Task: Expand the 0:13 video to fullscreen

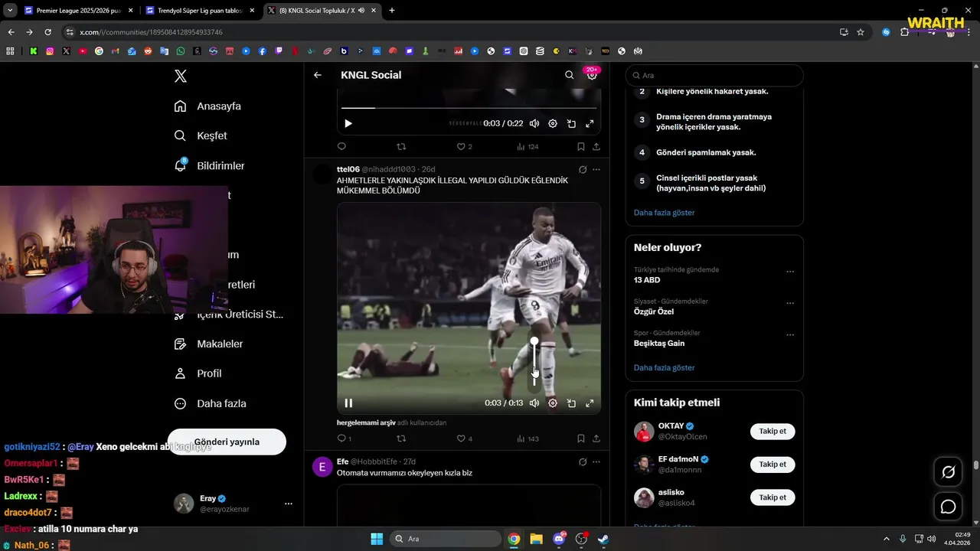Action: pyautogui.click(x=590, y=403)
